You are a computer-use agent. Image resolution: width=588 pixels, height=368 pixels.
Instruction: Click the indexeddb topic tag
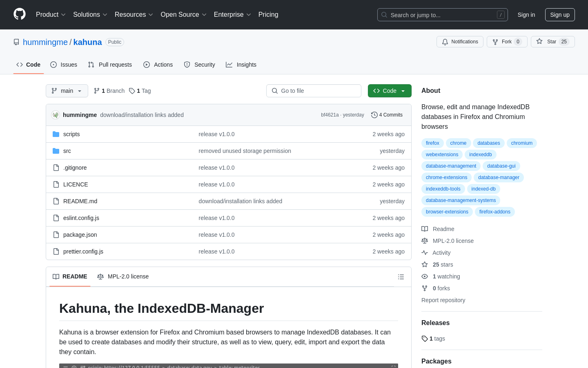pyautogui.click(x=481, y=155)
